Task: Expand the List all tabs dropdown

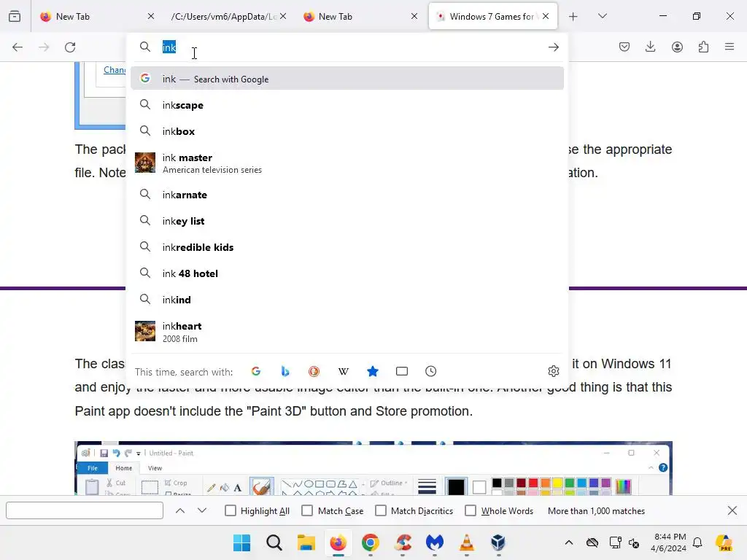Action: tap(602, 16)
